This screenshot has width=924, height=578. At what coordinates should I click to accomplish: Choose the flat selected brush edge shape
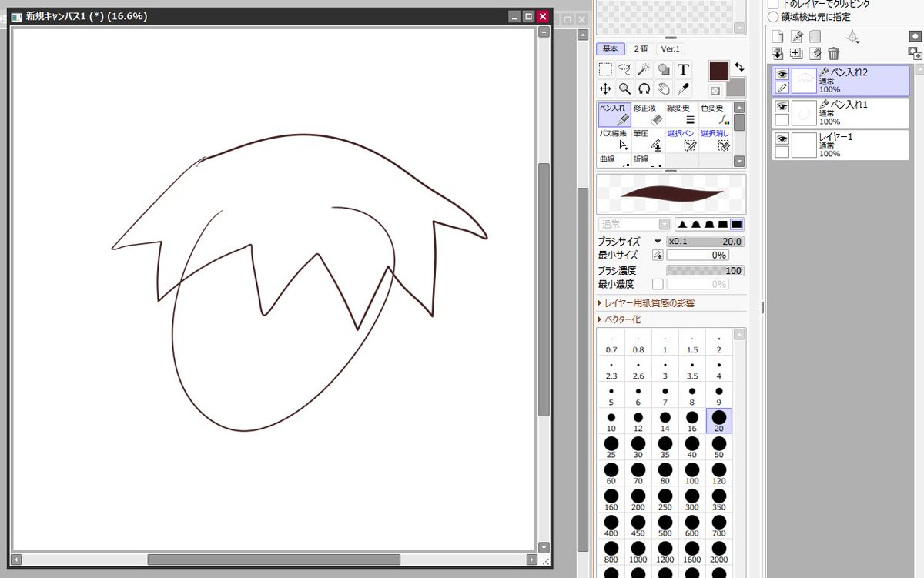(737, 224)
